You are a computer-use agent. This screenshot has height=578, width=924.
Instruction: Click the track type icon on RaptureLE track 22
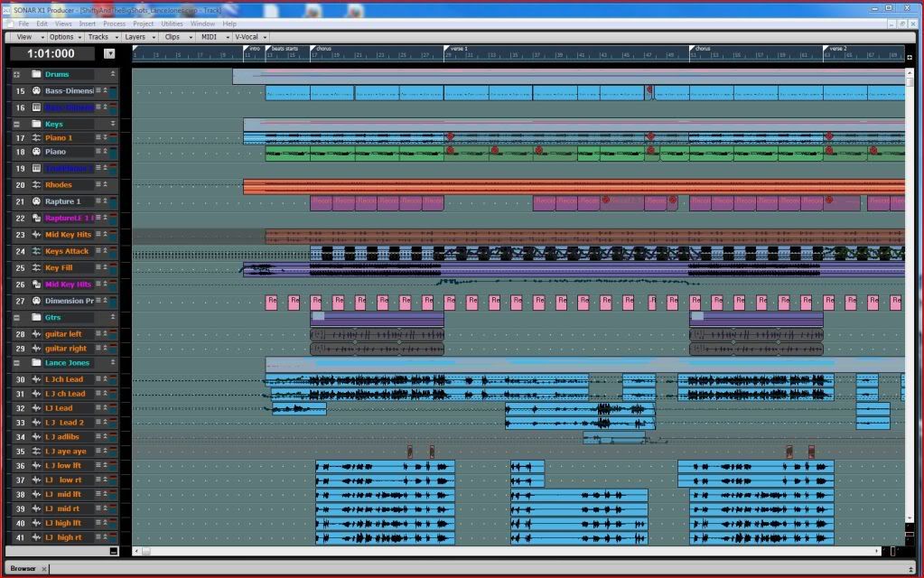pyautogui.click(x=36, y=219)
